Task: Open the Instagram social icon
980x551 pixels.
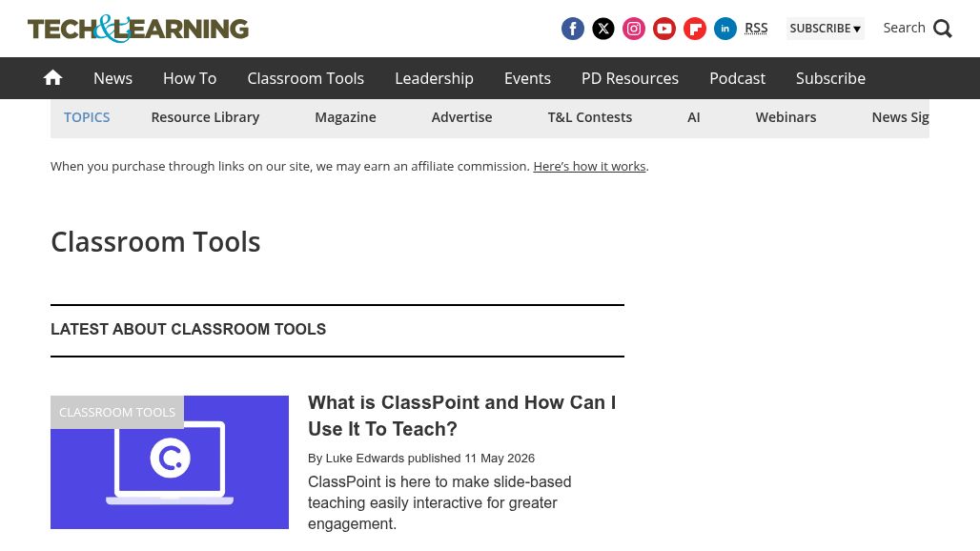Action: click(634, 29)
